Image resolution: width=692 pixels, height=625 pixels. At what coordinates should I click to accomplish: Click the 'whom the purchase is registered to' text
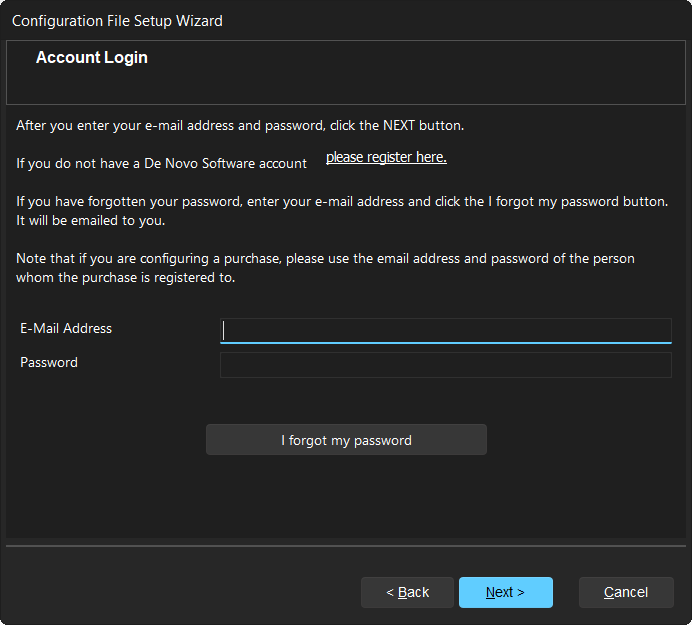(x=125, y=278)
